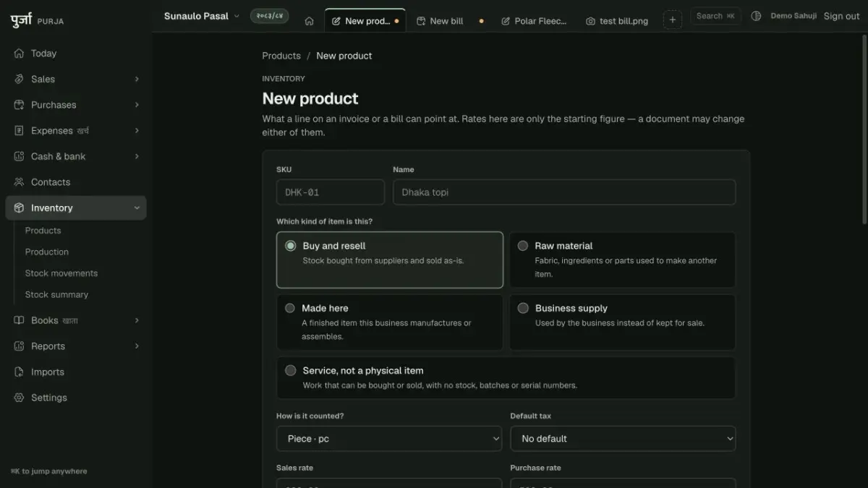This screenshot has height=488, width=868.
Task: Open Stock movements in sidebar
Action: [x=61, y=273]
